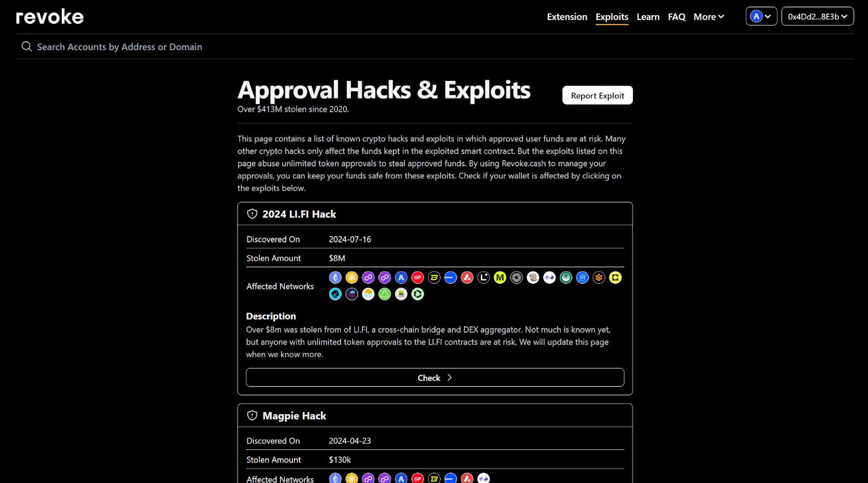Select the Scroll network icon in LI.FI row
Screen dimensions: 868x483
(x=533, y=278)
